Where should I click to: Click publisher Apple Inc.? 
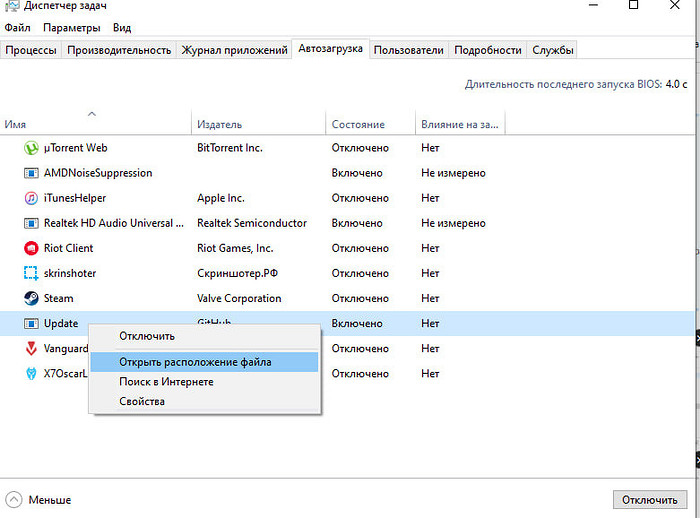tap(221, 198)
